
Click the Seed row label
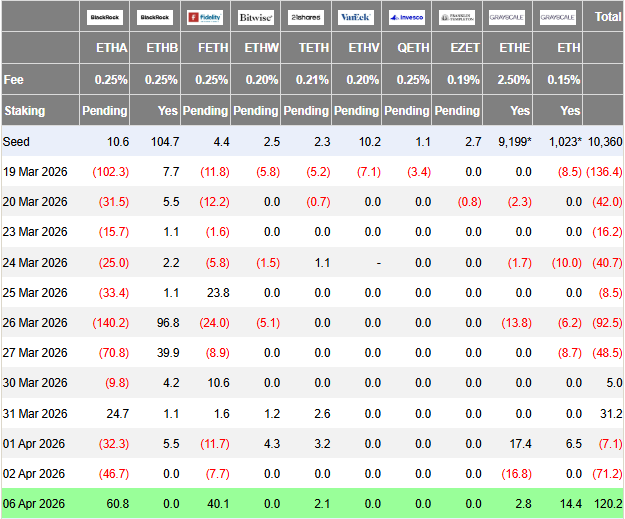(x=17, y=141)
